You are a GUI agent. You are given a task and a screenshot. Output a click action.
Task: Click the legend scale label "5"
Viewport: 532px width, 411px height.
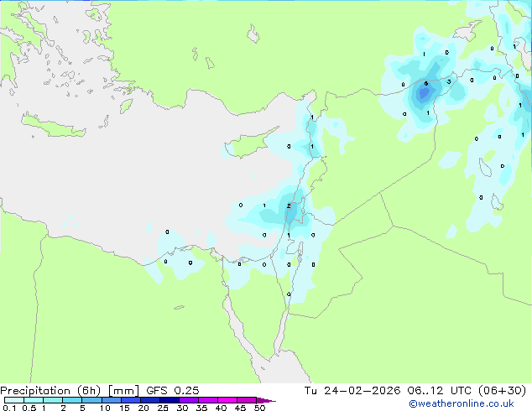(82, 408)
